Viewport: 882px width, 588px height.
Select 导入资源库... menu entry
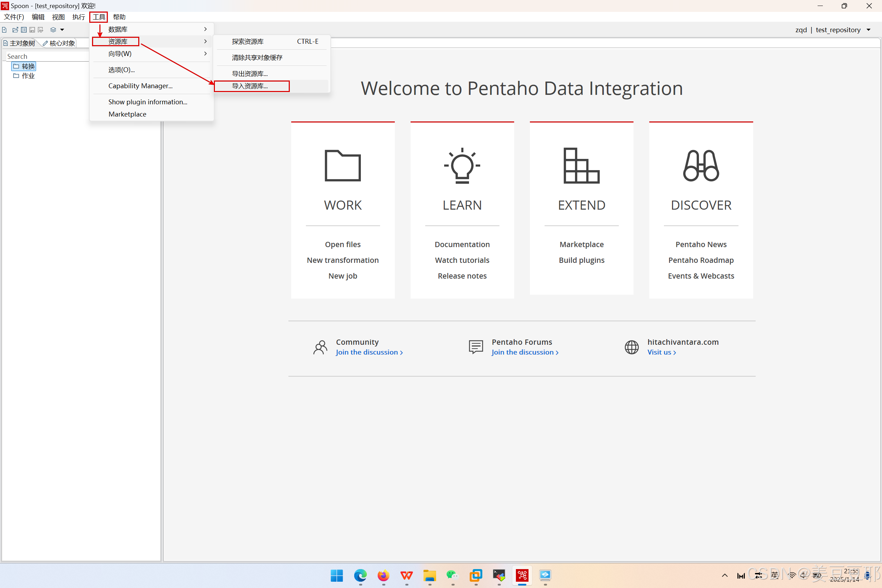point(250,86)
